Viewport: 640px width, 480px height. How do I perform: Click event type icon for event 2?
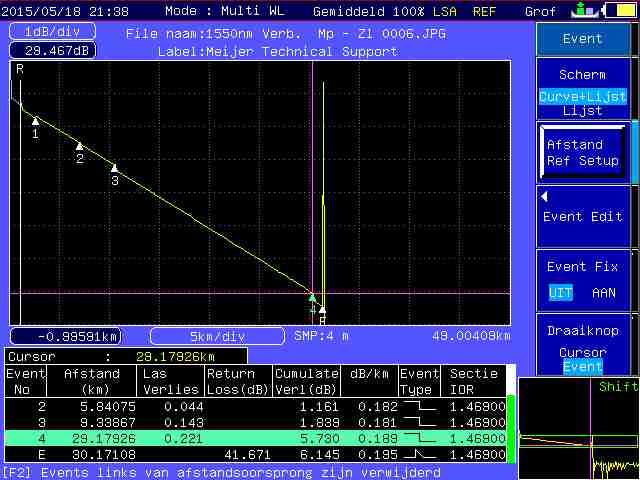click(x=418, y=408)
